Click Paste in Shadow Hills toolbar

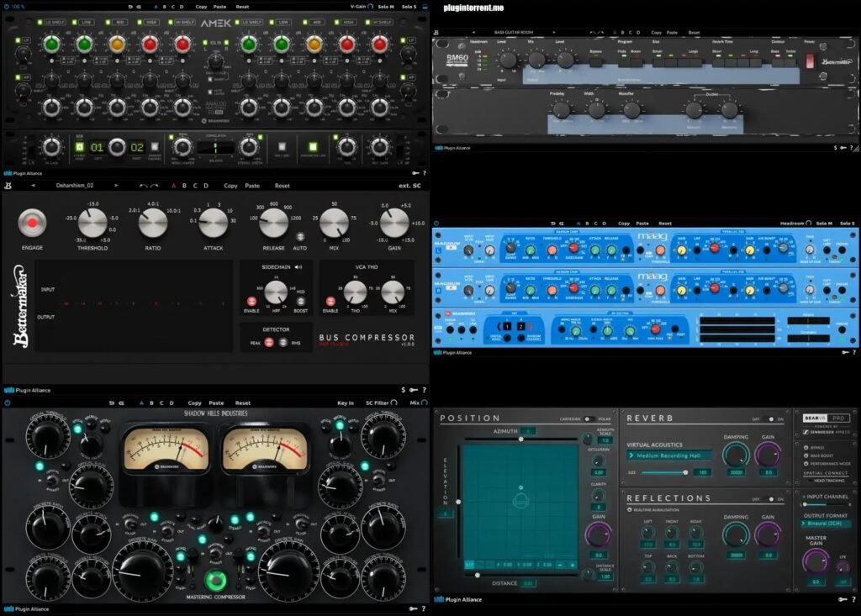[x=216, y=403]
